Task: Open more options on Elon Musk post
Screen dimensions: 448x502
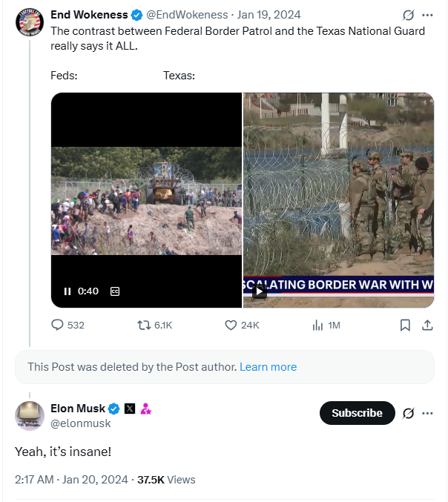Action: 427,413
